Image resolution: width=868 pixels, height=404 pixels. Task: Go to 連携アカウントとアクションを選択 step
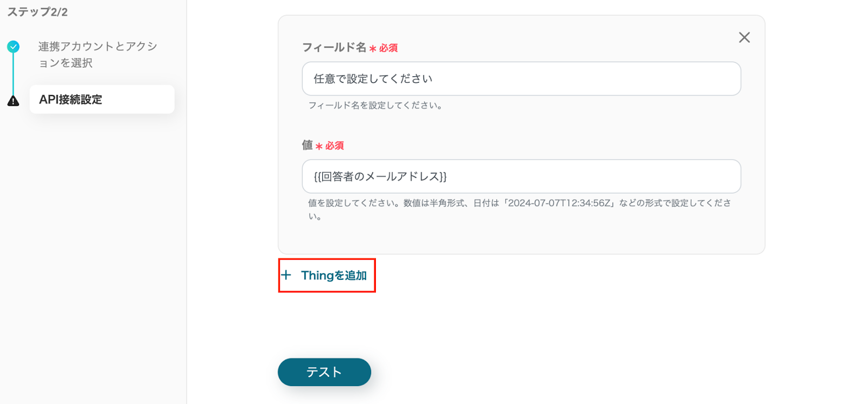tap(98, 54)
